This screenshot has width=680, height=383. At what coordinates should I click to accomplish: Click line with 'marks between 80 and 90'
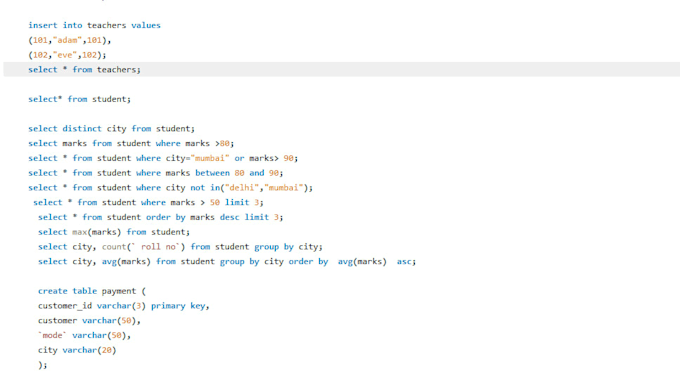click(156, 173)
